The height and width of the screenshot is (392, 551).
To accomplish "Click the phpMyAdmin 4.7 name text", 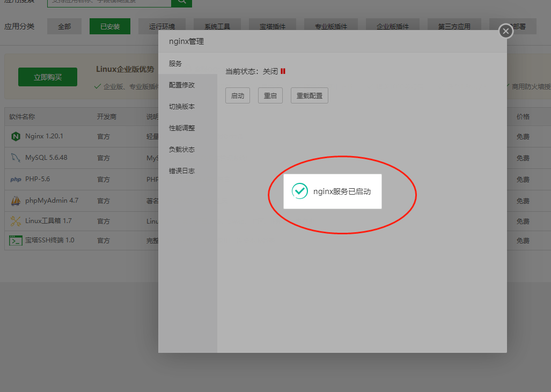I will (52, 201).
